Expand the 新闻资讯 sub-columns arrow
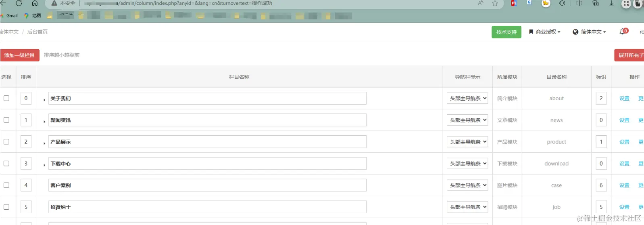 [44, 121]
